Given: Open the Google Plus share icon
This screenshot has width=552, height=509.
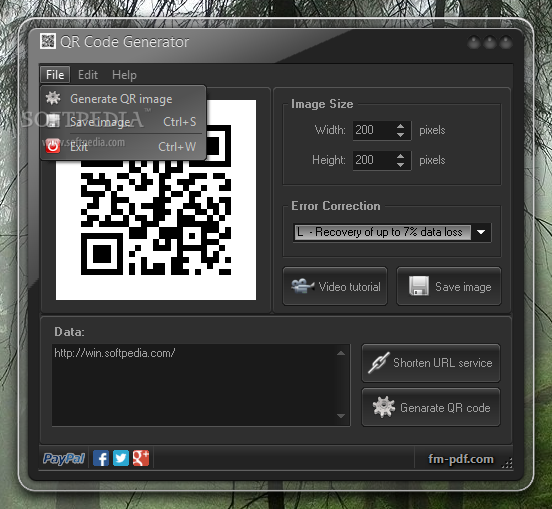Looking at the screenshot, I should click(x=141, y=458).
